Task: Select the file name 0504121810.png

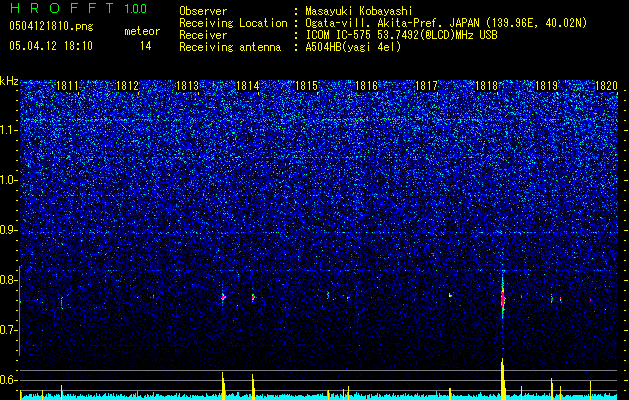Action: 51,26
